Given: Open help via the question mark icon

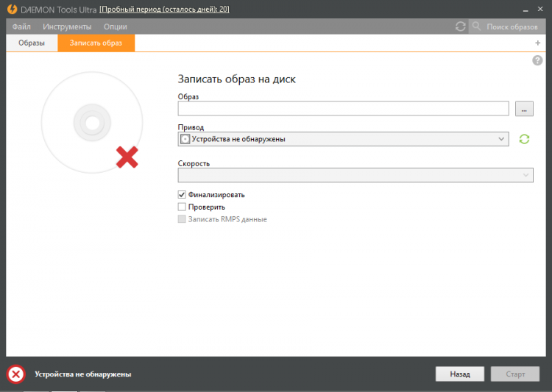Looking at the screenshot, I should coord(537,60).
